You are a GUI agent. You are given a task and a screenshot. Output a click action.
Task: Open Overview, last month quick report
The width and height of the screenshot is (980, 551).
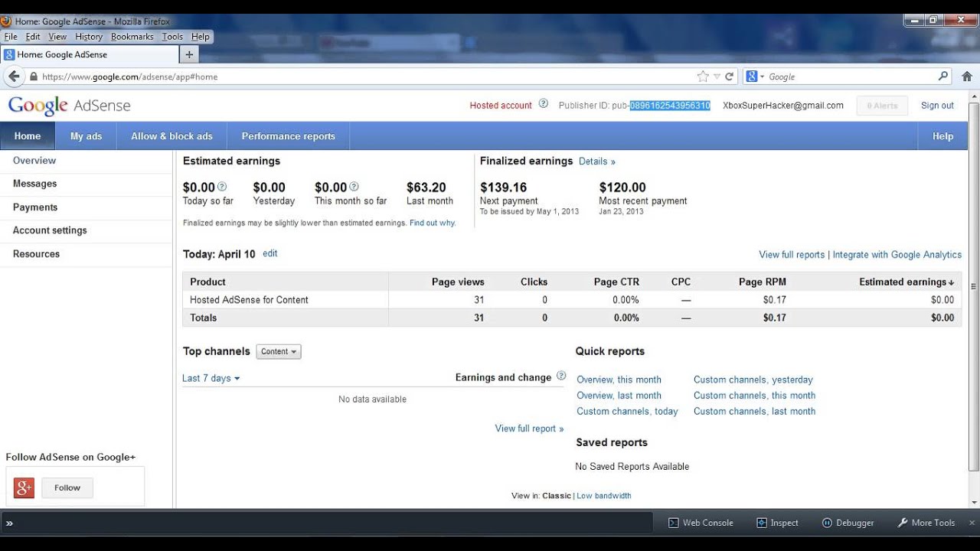619,396
